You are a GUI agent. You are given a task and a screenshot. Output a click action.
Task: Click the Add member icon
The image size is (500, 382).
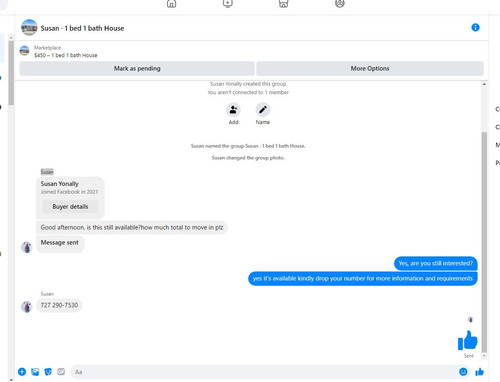coord(233,110)
